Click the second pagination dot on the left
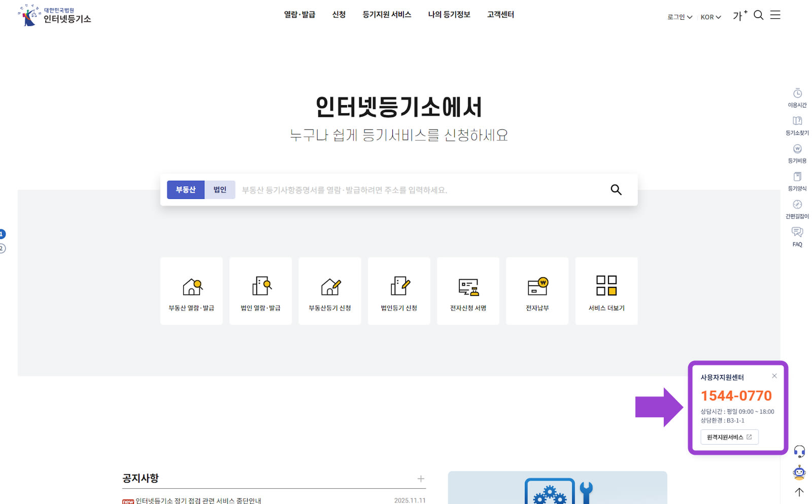 point(2,249)
